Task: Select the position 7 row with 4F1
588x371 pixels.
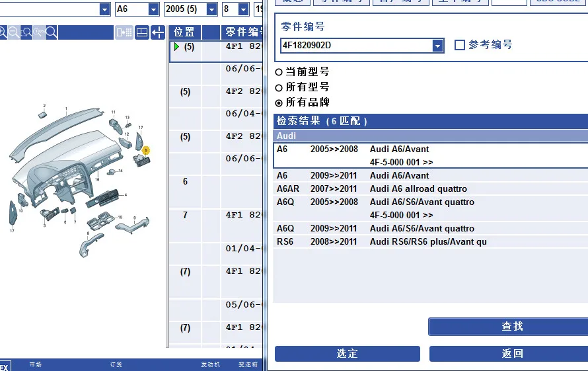Action: [216, 226]
